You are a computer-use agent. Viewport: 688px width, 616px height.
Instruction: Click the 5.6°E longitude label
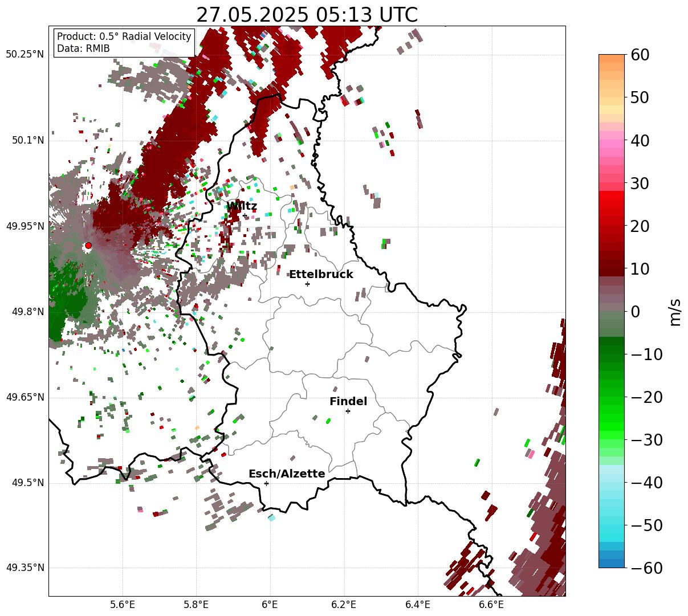click(123, 605)
